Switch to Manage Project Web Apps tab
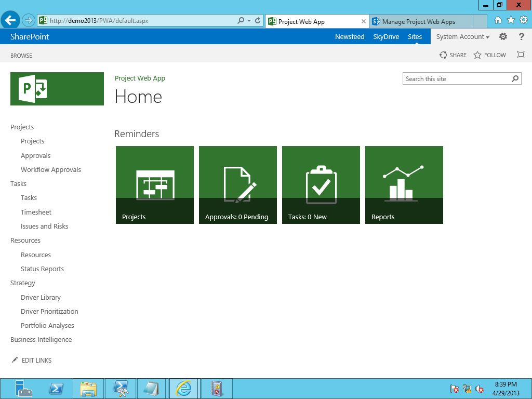The image size is (532, 399). (418, 22)
